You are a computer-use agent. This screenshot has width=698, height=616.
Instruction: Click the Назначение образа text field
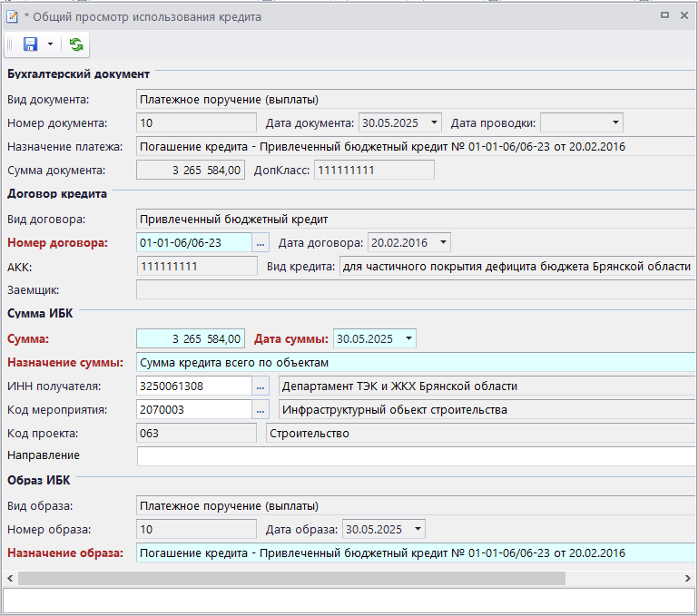(413, 552)
